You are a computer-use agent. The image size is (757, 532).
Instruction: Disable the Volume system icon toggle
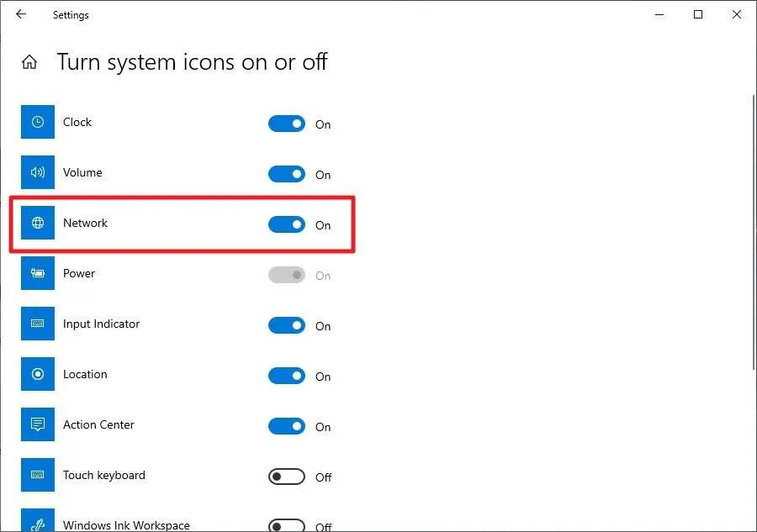(287, 174)
